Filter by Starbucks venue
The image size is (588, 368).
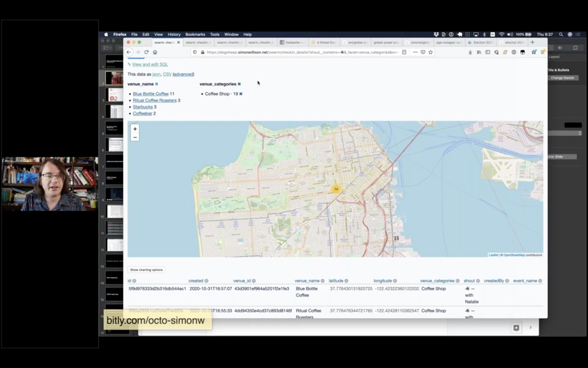(x=143, y=107)
